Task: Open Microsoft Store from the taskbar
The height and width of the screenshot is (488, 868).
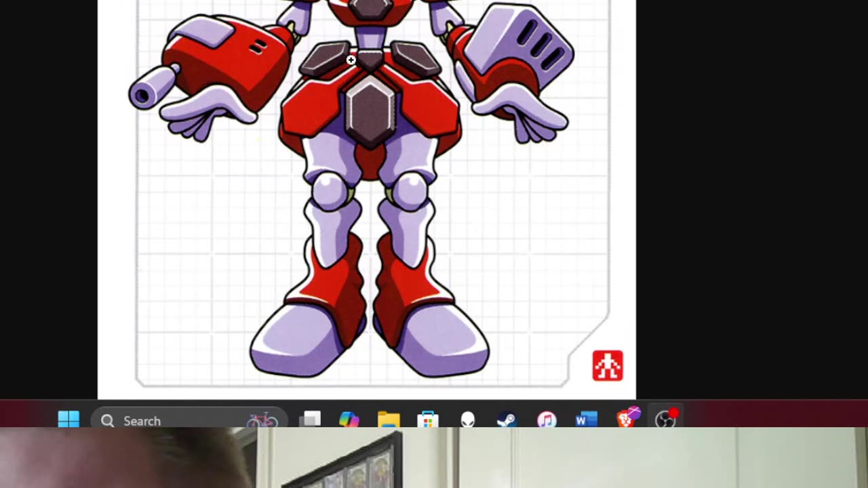Action: coord(428,420)
